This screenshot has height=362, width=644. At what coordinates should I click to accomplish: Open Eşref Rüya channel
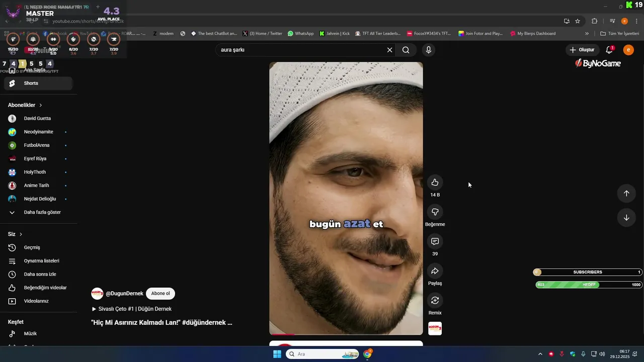pyautogui.click(x=38, y=159)
